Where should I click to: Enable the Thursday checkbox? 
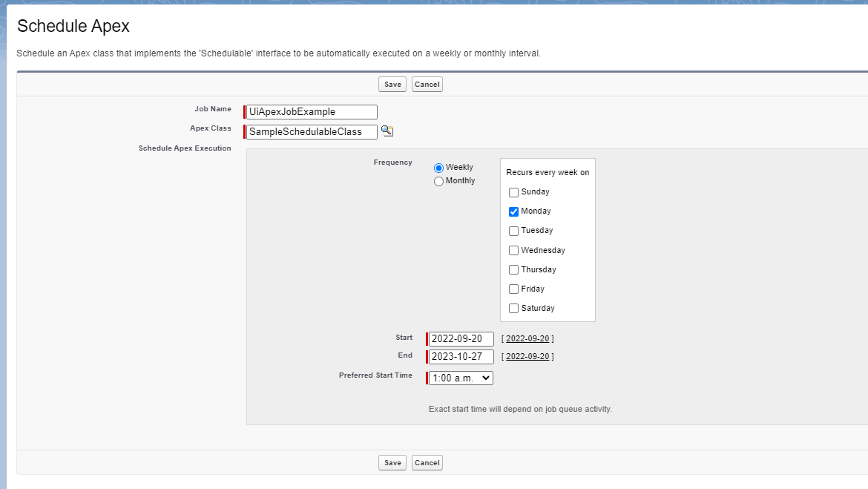pyautogui.click(x=513, y=269)
